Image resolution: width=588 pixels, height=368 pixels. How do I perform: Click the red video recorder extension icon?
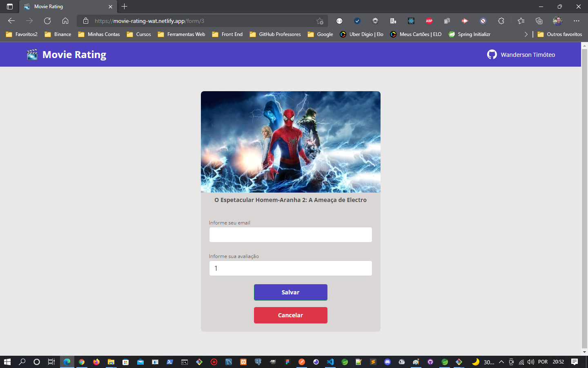click(465, 21)
